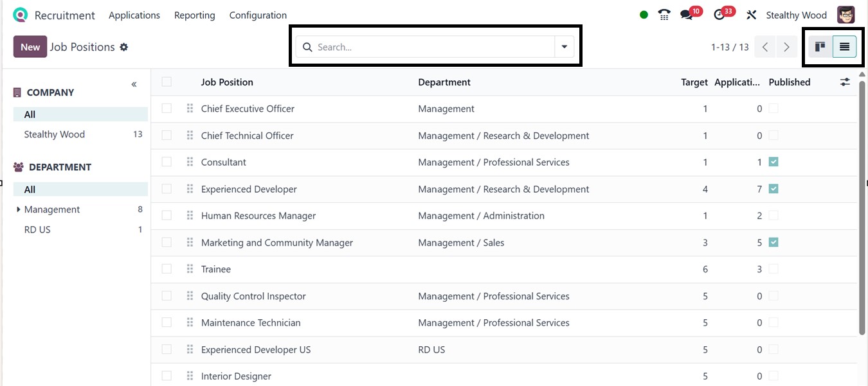Check the select-all header checkbox
Image resolution: width=868 pixels, height=386 pixels.
click(x=167, y=82)
